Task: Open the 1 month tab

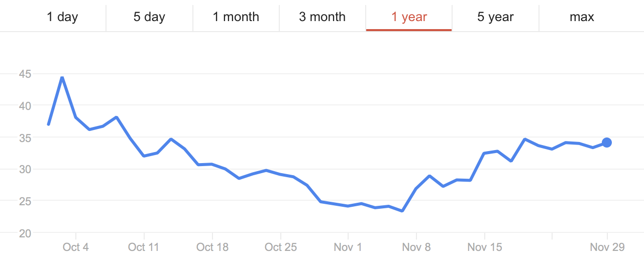Action: tap(236, 17)
